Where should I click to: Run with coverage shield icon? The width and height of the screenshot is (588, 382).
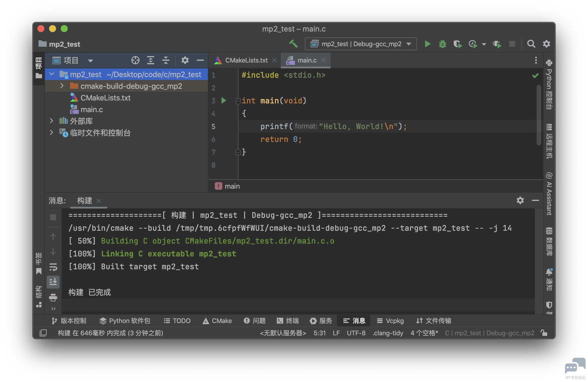click(x=457, y=44)
